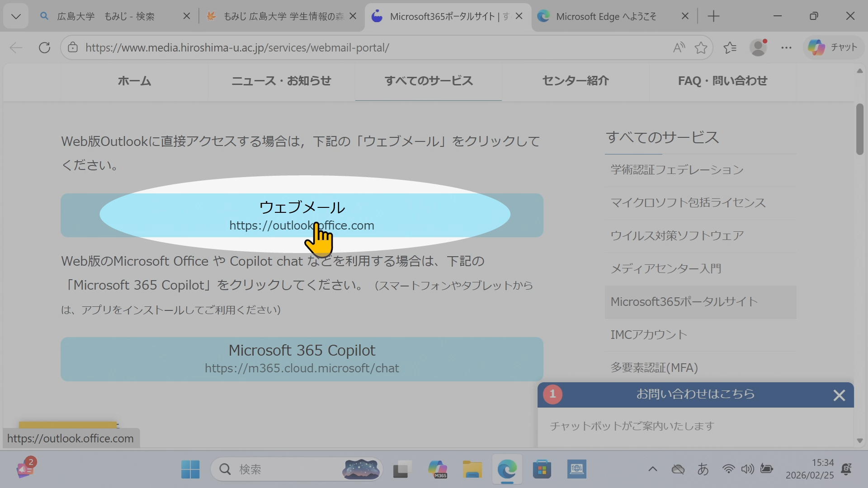Reload the page with the refresh icon
The width and height of the screenshot is (868, 488).
click(x=44, y=47)
